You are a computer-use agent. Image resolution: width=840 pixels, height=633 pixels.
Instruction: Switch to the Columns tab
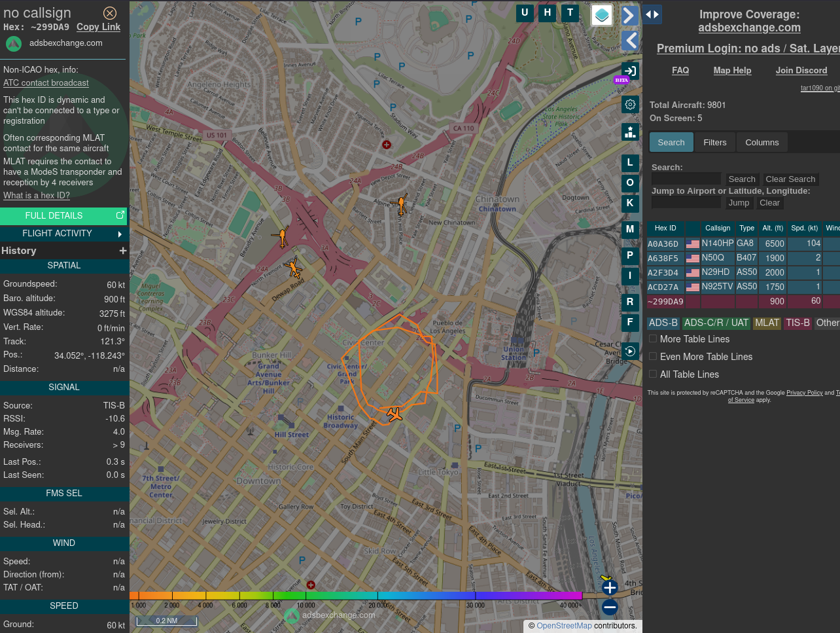pos(762,142)
